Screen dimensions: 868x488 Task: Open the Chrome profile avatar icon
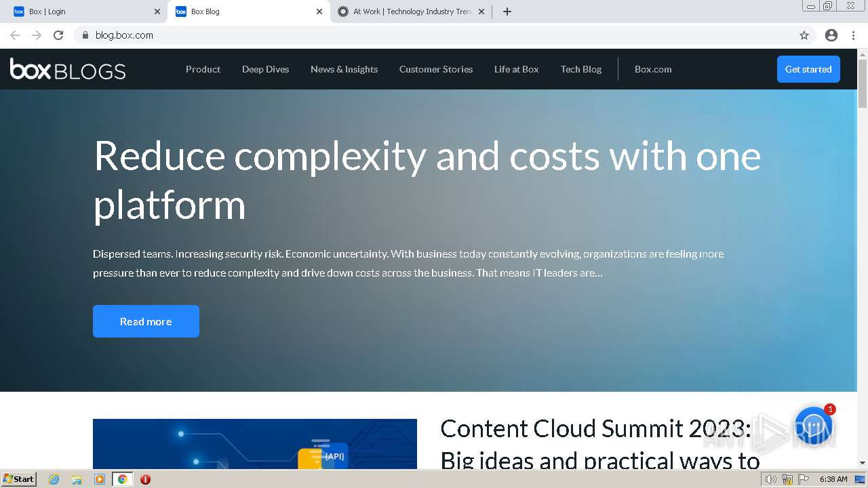pos(831,35)
